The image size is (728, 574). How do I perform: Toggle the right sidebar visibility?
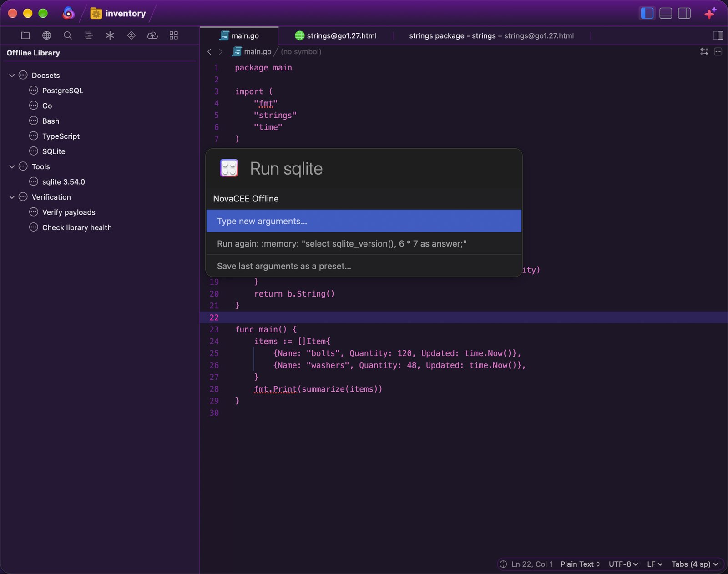pos(684,13)
